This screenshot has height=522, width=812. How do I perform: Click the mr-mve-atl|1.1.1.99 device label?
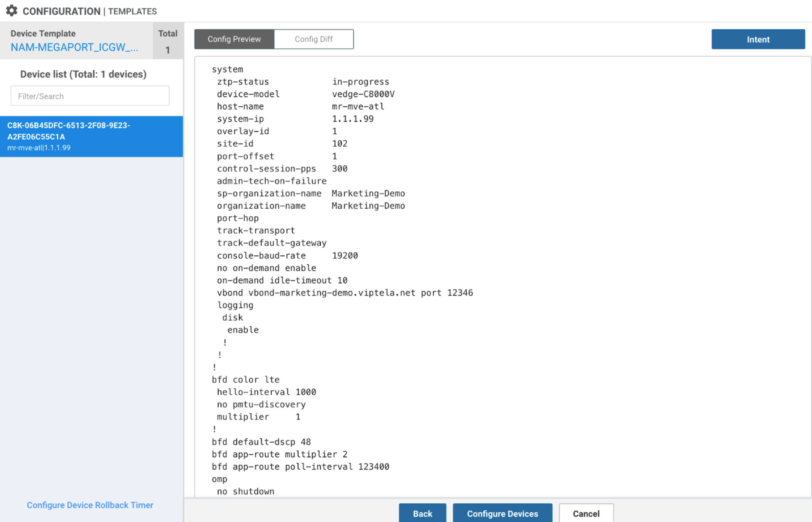(x=39, y=148)
